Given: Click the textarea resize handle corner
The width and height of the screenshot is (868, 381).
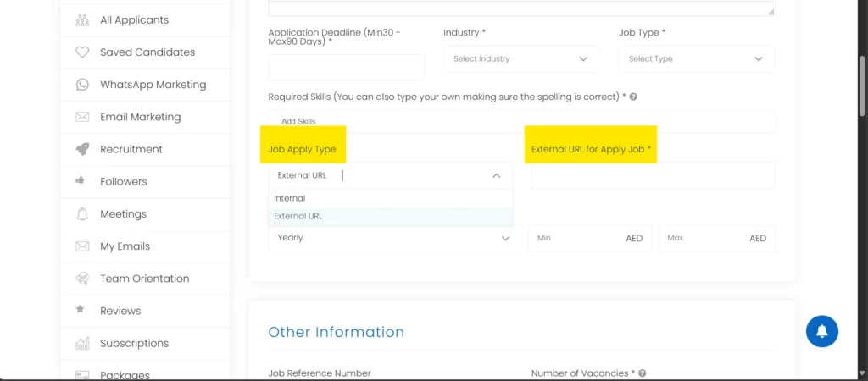Looking at the screenshot, I should point(771,12).
